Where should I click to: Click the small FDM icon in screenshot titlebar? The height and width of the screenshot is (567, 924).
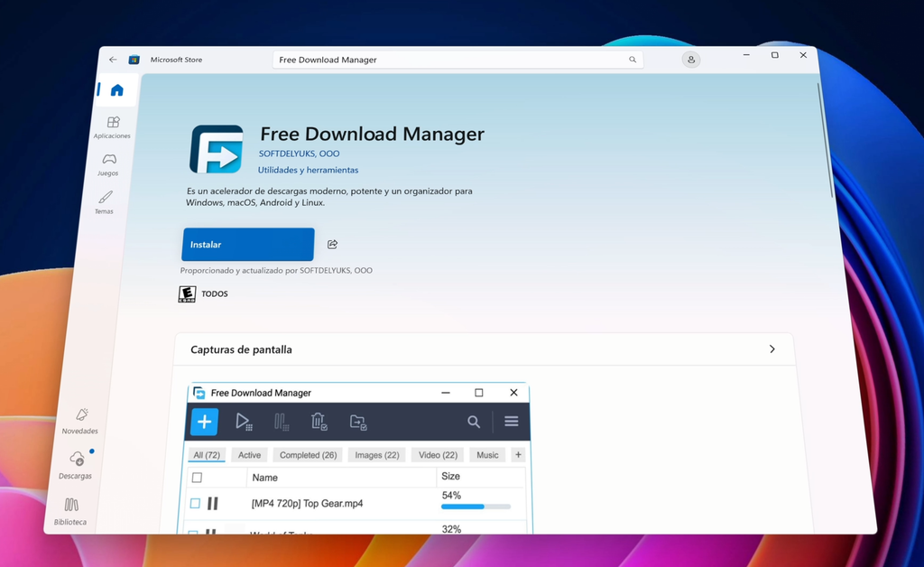coord(199,393)
